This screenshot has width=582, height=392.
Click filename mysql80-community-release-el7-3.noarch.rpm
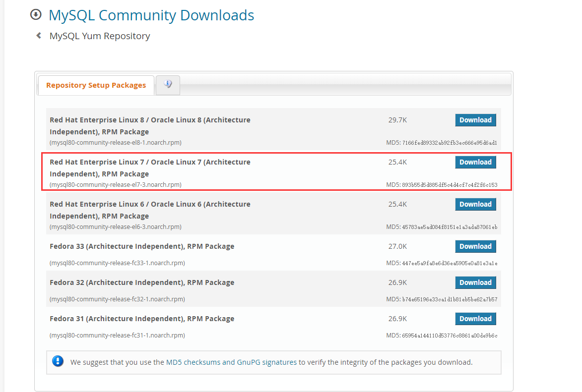(x=116, y=185)
